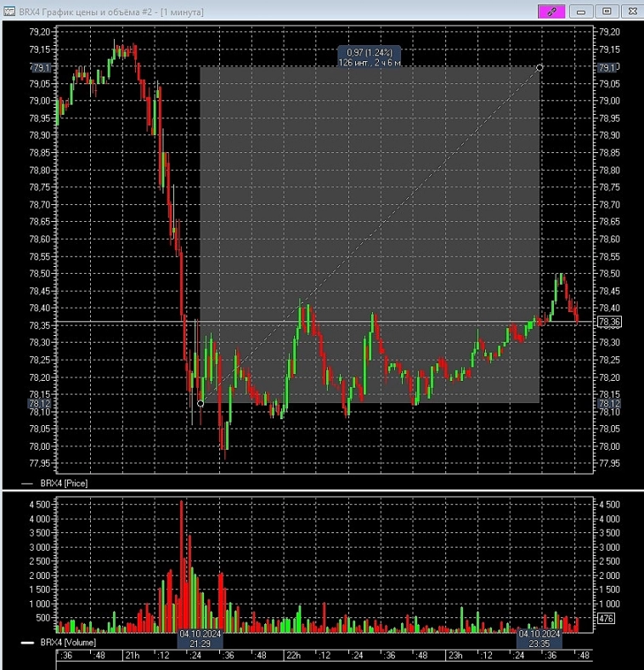This screenshot has height=670, width=644.
Task: Maximize the BRX4 chart window
Action: point(607,12)
